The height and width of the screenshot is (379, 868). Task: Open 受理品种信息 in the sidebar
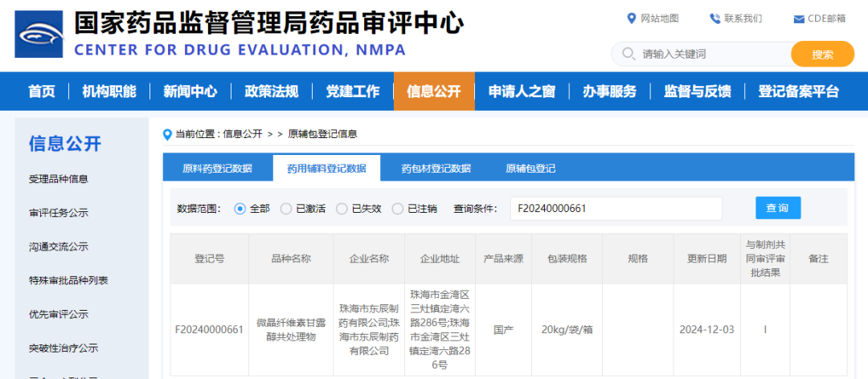59,179
